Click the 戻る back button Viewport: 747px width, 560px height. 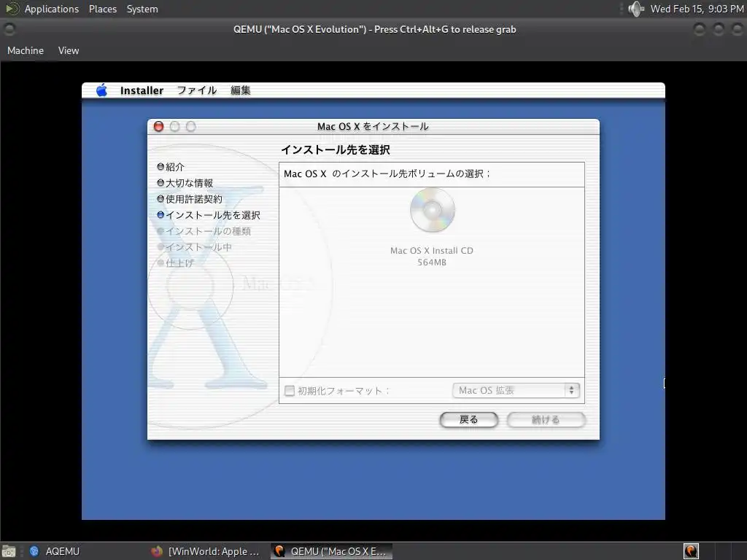pos(469,419)
